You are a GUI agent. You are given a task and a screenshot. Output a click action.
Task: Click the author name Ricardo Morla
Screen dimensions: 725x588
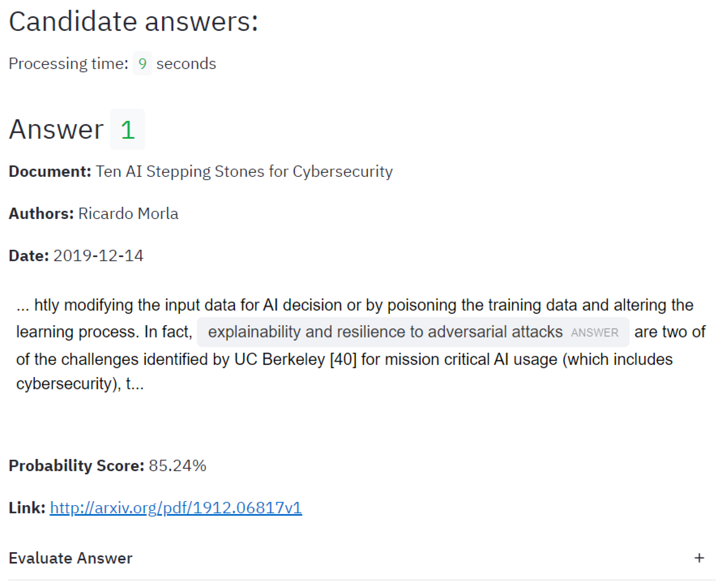click(x=128, y=214)
